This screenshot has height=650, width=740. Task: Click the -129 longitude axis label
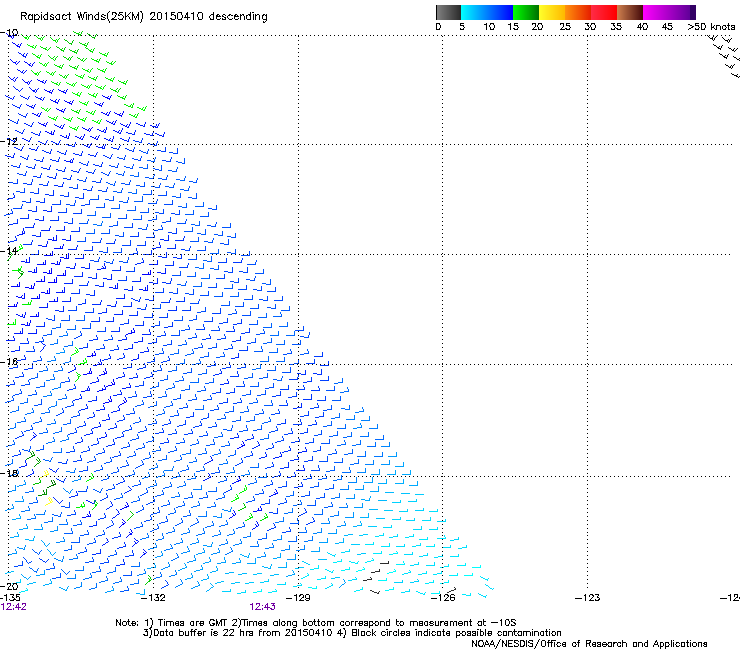click(298, 598)
